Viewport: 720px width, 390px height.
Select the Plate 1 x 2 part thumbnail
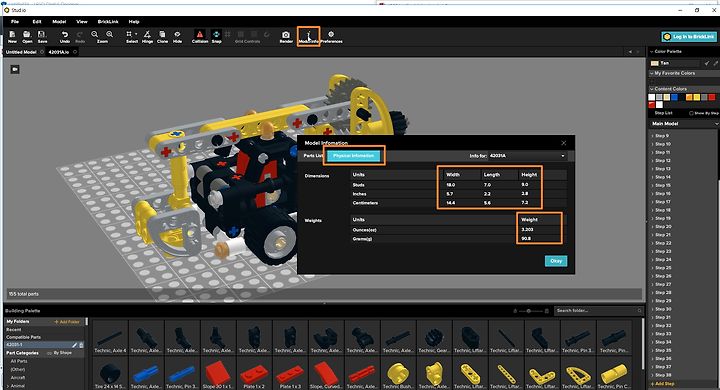(x=254, y=373)
